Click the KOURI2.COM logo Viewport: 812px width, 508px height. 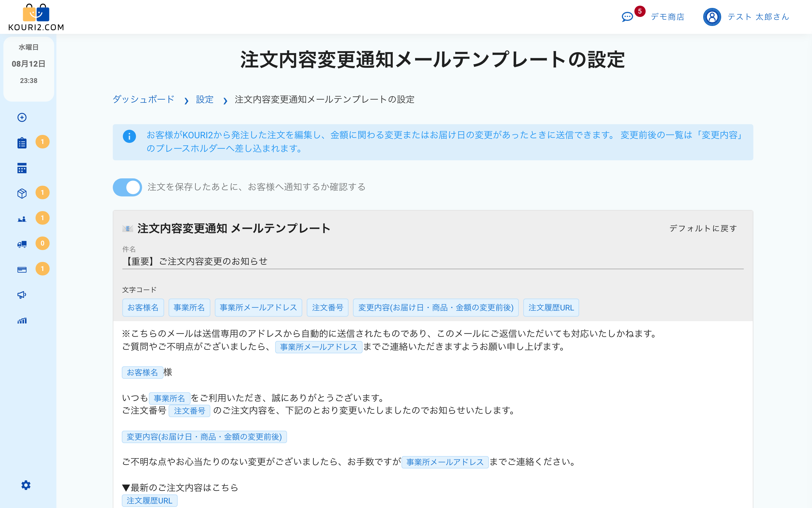pyautogui.click(x=36, y=17)
